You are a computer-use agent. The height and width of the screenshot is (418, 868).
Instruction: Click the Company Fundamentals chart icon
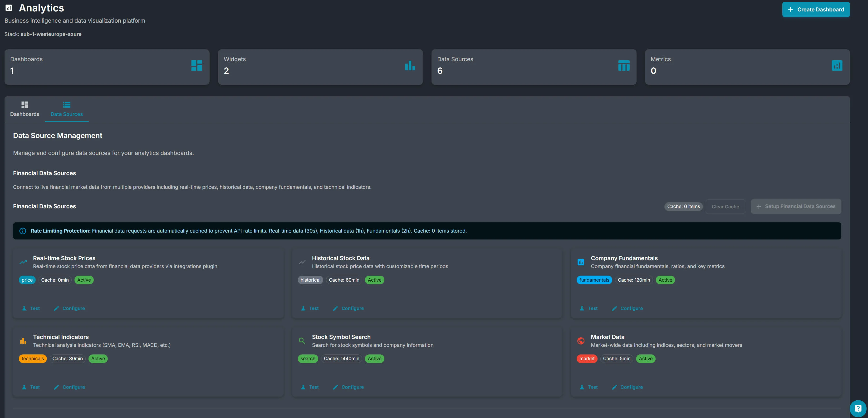581,262
